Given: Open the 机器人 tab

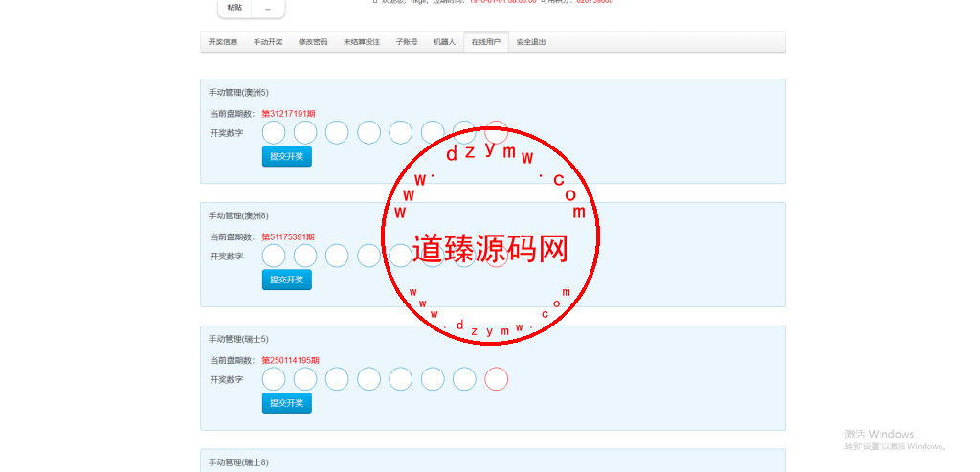Looking at the screenshot, I should point(444,42).
